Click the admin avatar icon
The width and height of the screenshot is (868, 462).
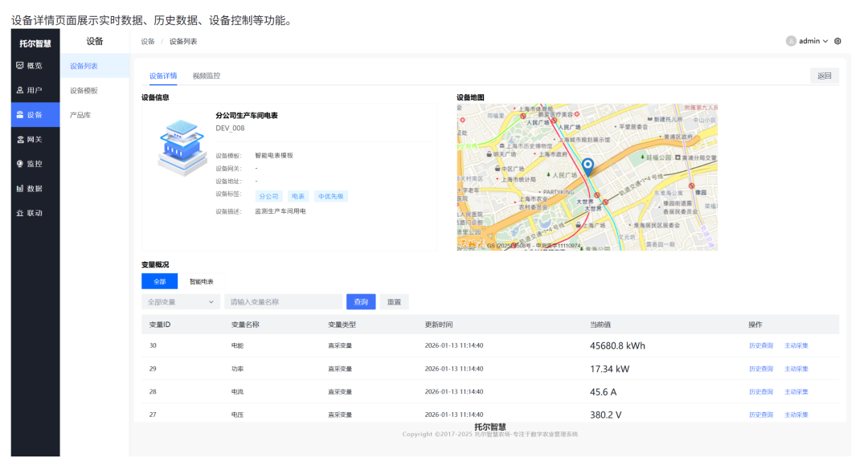point(791,41)
